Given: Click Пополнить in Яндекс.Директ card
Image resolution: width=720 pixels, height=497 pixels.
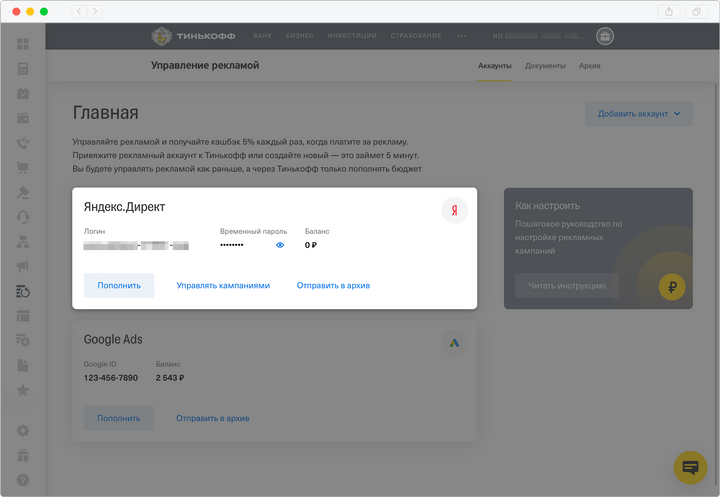Looking at the screenshot, I should pyautogui.click(x=119, y=285).
